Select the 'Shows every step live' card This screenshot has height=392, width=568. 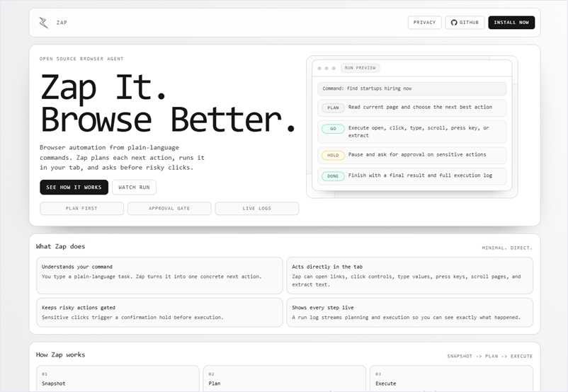pyautogui.click(x=409, y=312)
